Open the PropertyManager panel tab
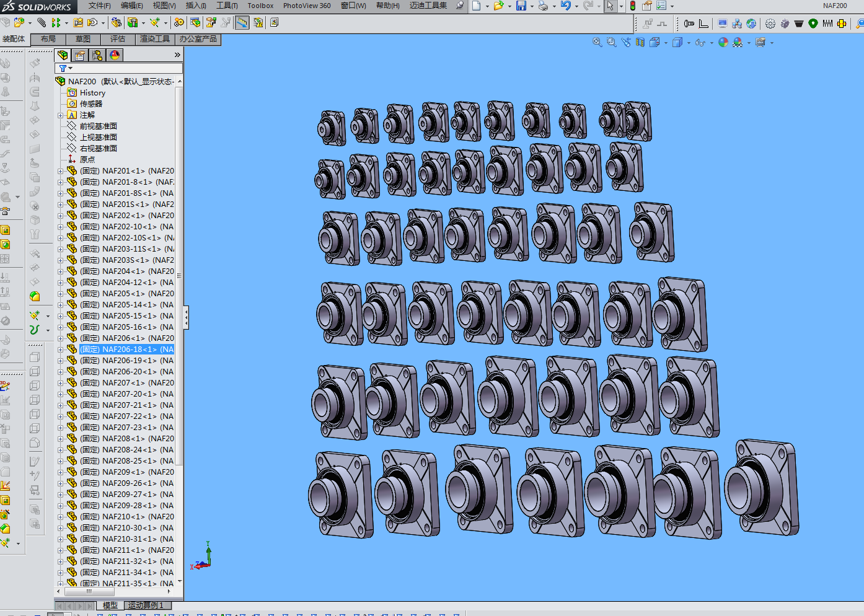 pos(80,55)
